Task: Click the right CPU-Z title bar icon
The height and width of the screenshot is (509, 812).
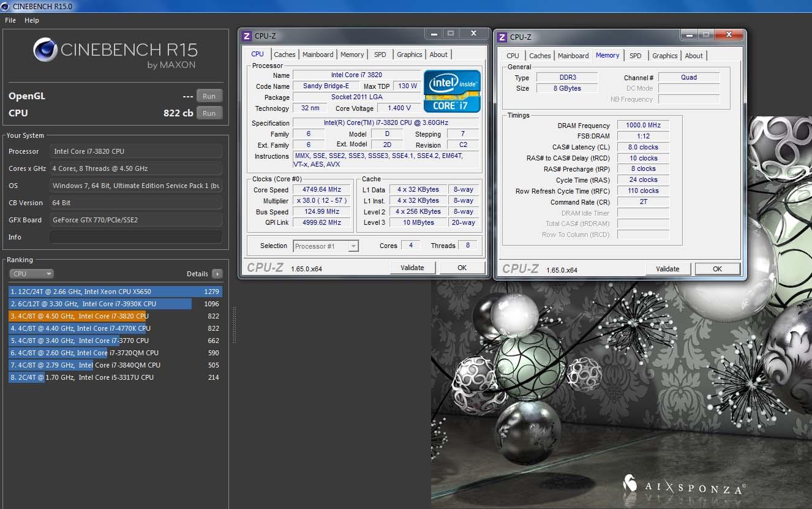Action: pyautogui.click(x=502, y=37)
